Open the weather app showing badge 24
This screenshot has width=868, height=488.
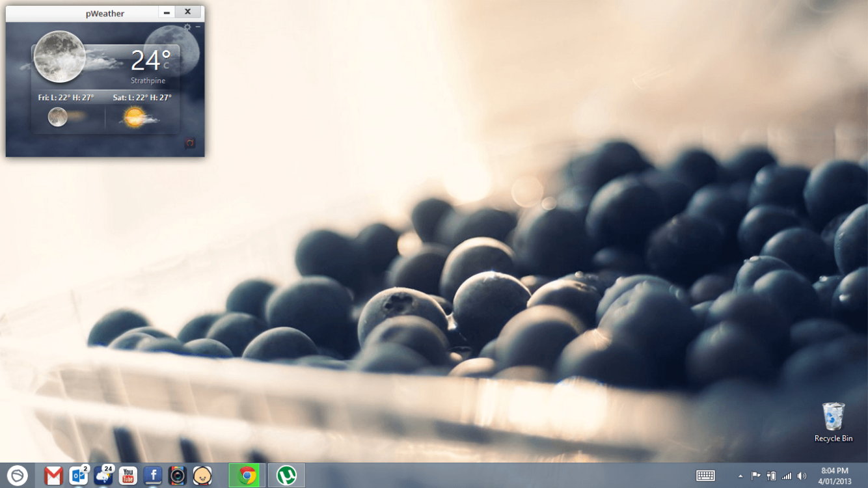(x=103, y=476)
